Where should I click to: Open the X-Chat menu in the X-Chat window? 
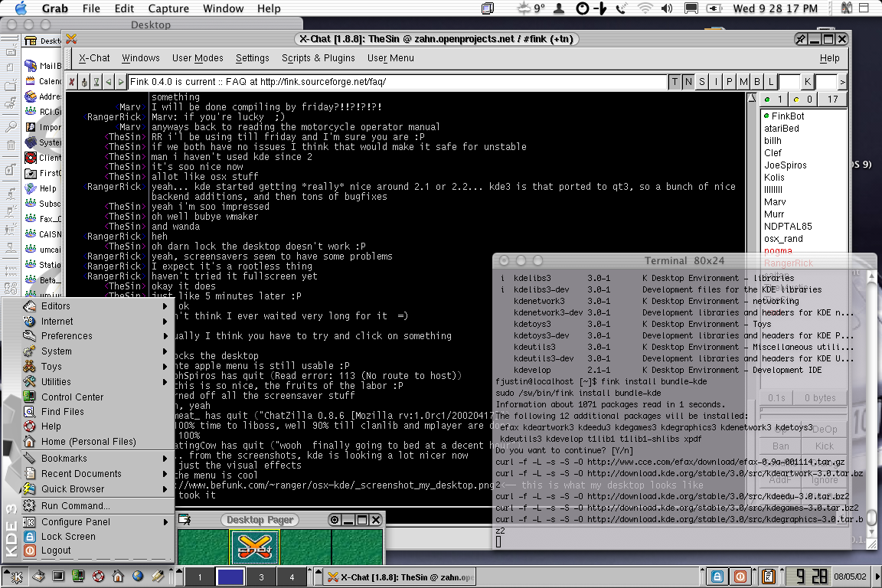click(94, 58)
